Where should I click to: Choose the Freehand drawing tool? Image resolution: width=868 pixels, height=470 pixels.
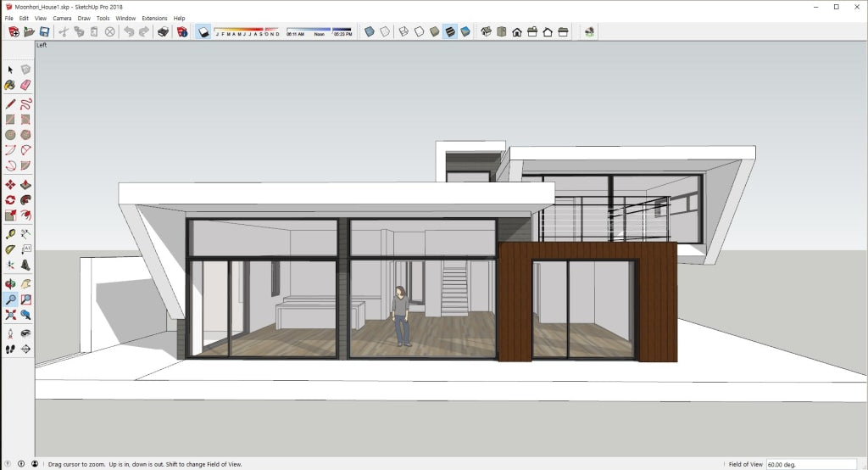click(25, 104)
